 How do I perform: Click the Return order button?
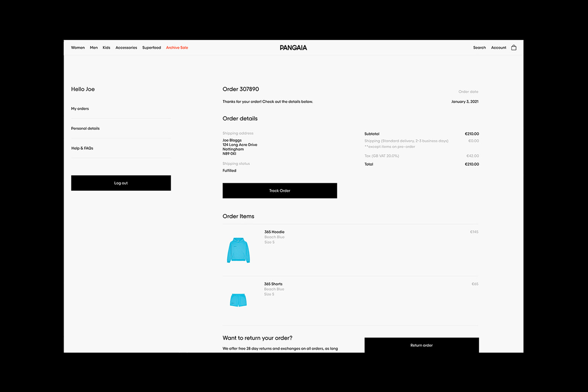pos(422,345)
